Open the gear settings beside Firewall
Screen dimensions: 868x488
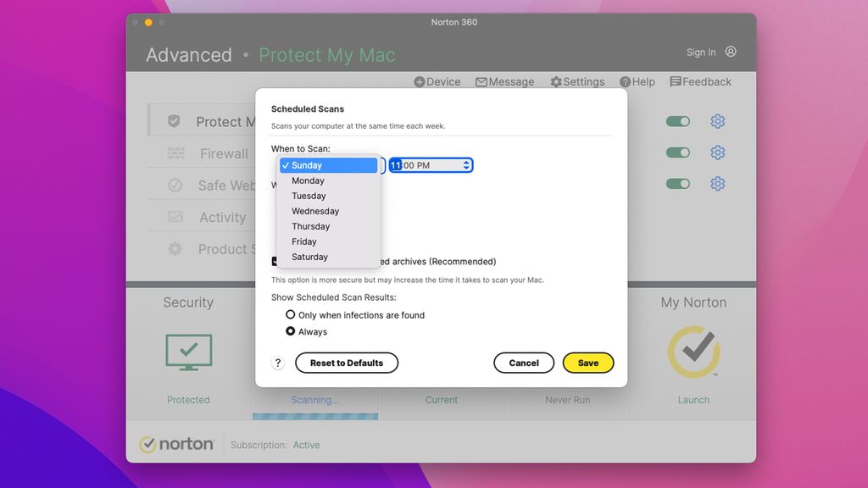pyautogui.click(x=718, y=153)
